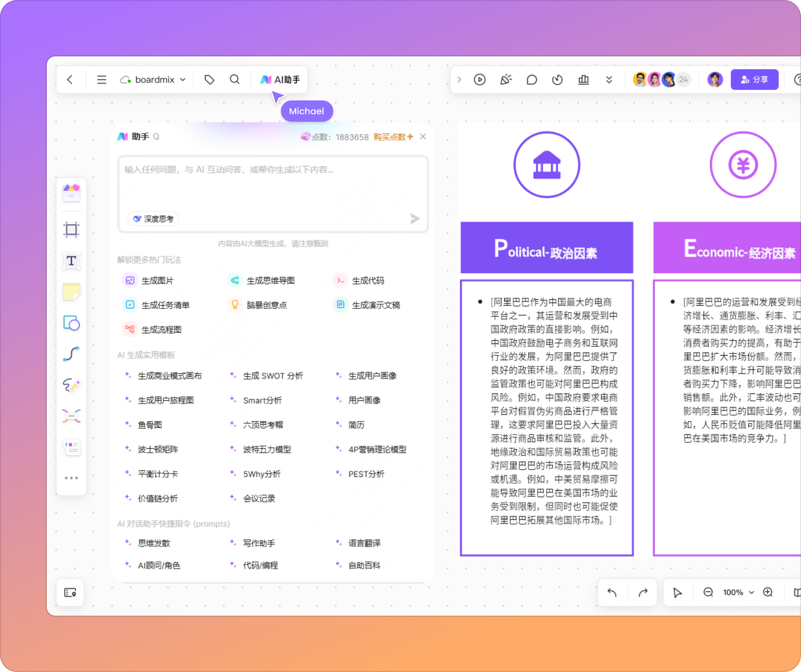Image resolution: width=801 pixels, height=672 pixels.
Task: Open the zoom 100% dropdown
Action: (739, 592)
